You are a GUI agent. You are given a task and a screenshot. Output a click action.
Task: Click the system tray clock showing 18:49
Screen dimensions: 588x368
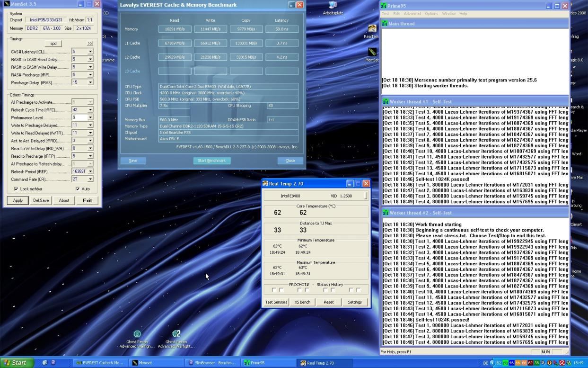tap(578, 363)
